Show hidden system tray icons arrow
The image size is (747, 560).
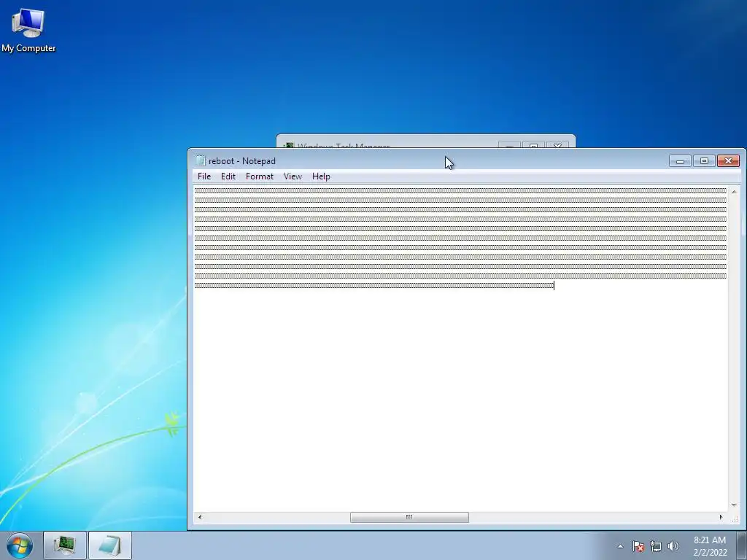620,546
